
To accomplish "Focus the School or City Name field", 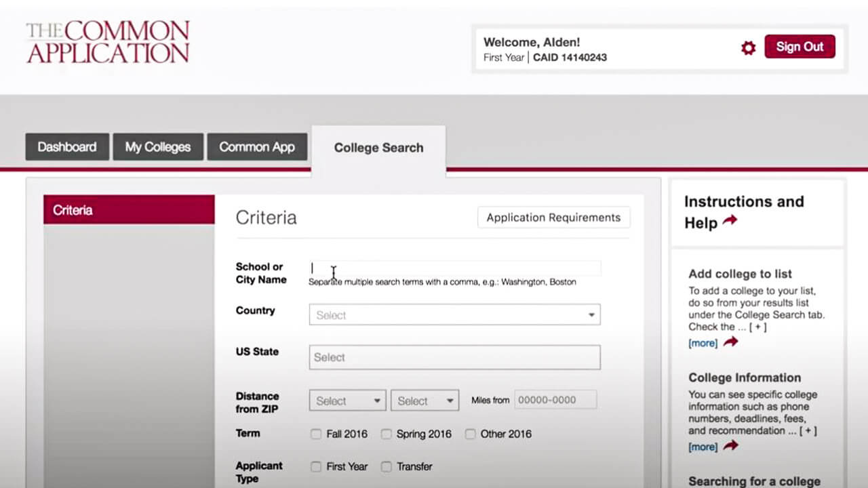I will click(454, 268).
